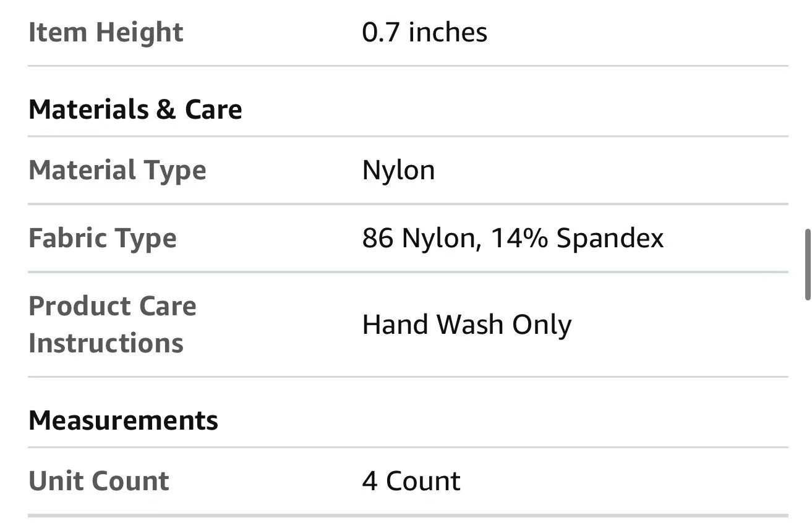Screen dimensions: 812x523
Task: Select the Nylon material value
Action: point(399,171)
